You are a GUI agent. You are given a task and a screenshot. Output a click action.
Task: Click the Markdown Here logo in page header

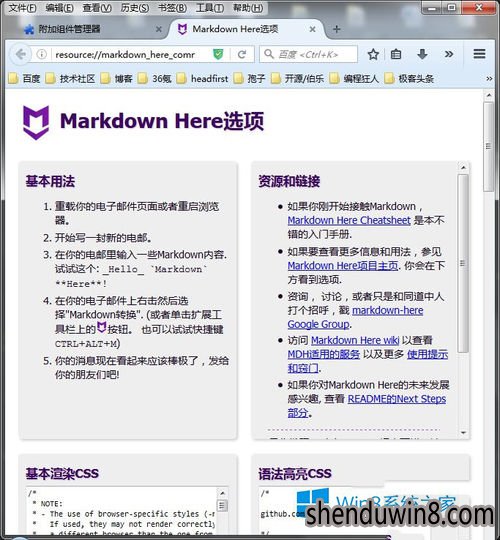(36, 122)
